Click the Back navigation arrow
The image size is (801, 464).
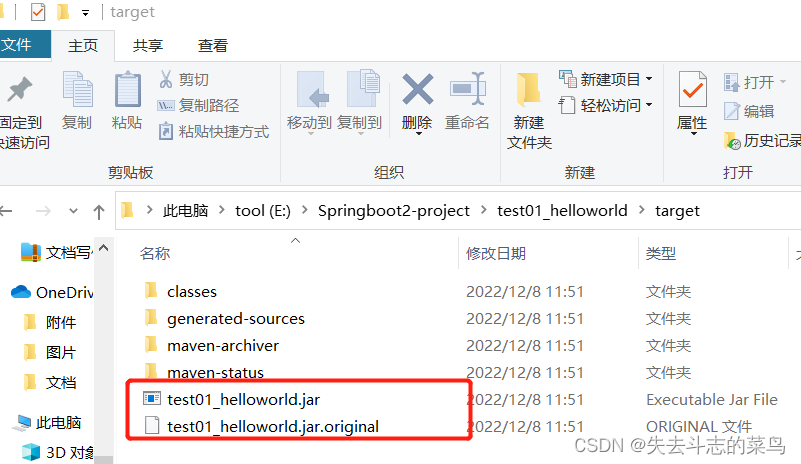pyautogui.click(x=6, y=211)
